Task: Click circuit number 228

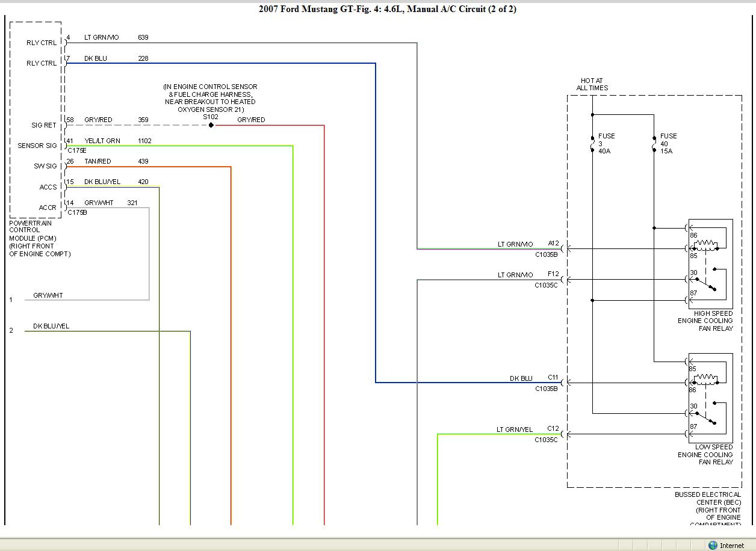Action: [143, 58]
